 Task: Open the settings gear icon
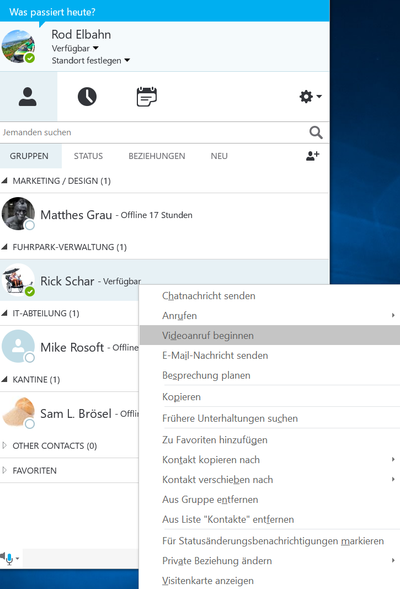click(x=306, y=97)
